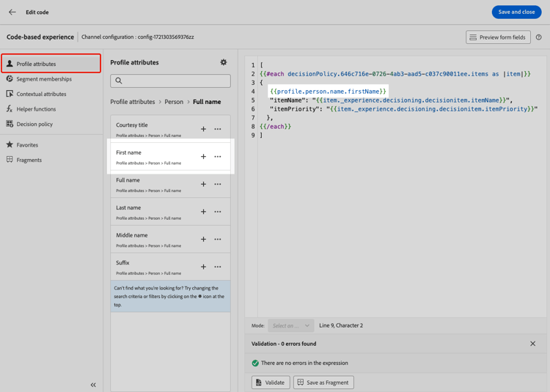
Task: Open the Segment memberships section
Action: (43, 79)
